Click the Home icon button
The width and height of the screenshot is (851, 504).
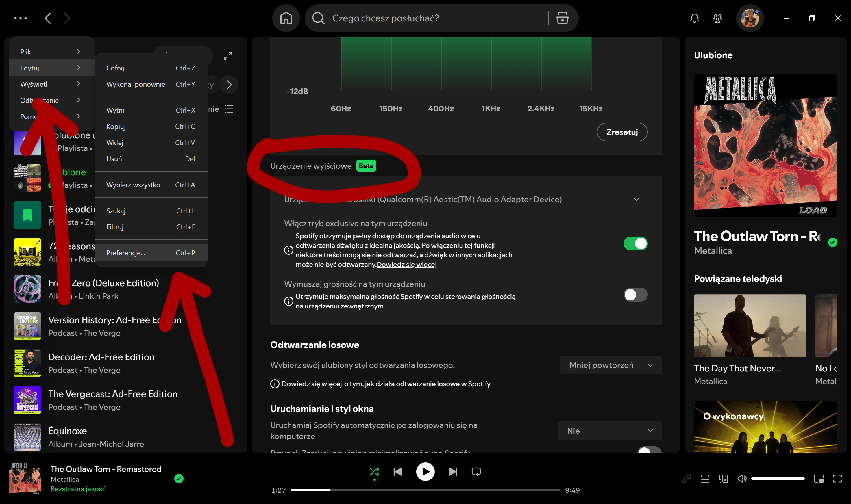[x=286, y=18]
